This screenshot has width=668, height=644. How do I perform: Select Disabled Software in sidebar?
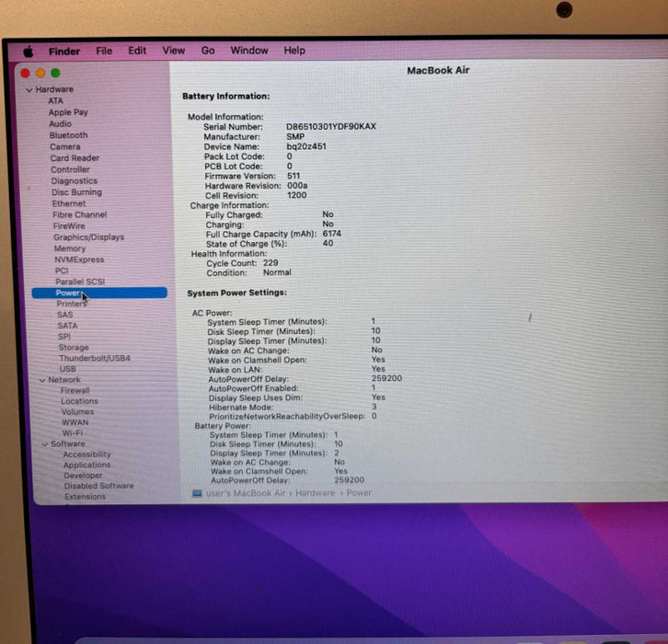[98, 486]
